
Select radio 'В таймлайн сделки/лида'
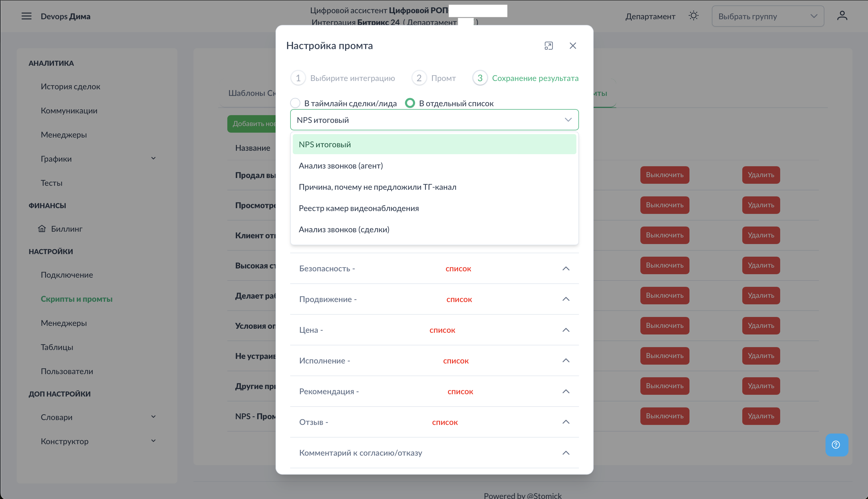point(295,103)
